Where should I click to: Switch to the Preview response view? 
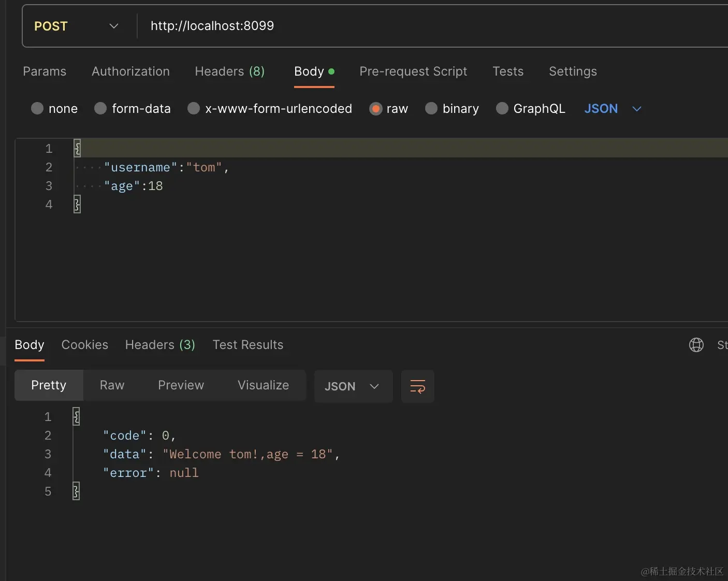181,385
